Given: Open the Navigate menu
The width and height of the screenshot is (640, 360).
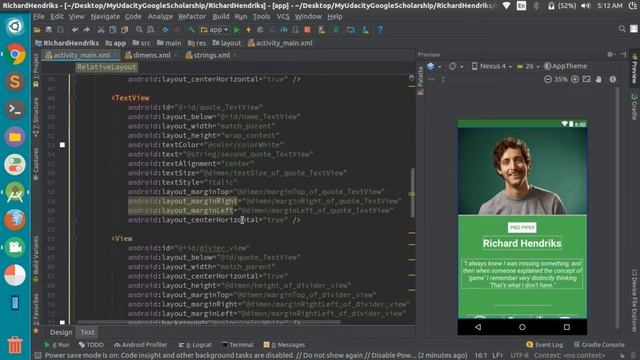Looking at the screenshot, I should tap(105, 17).
